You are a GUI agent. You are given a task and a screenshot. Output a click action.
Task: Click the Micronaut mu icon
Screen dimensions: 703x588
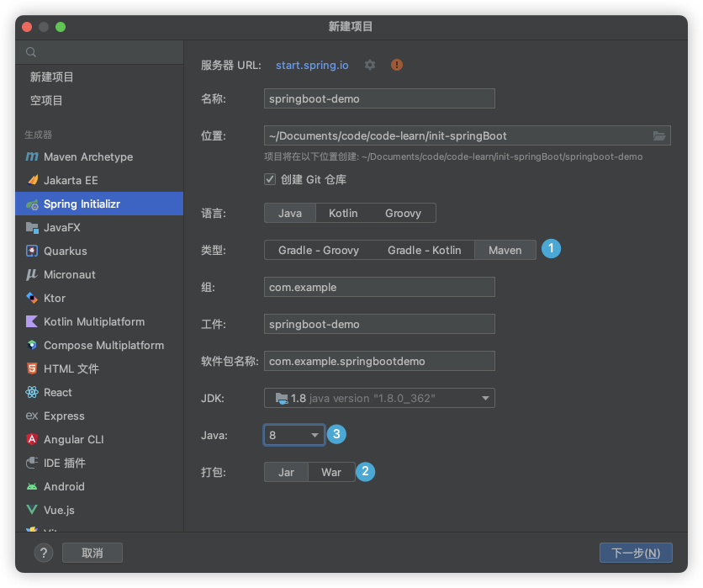tap(31, 274)
